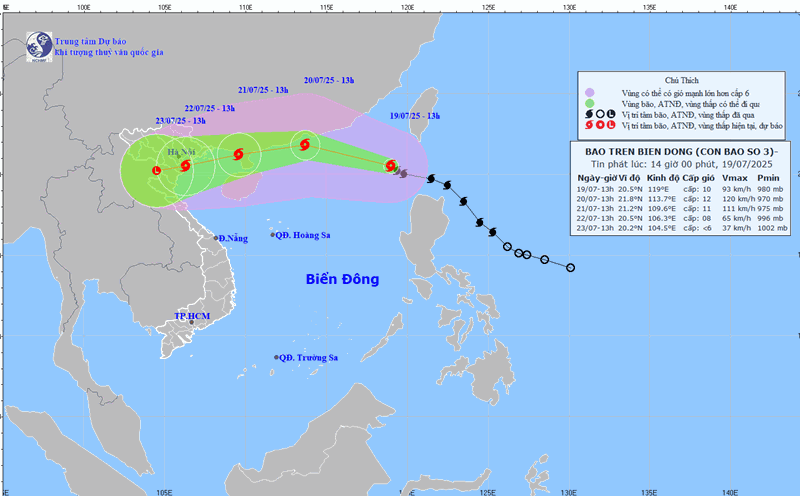Click the red storm icon nearest Hà Nội
Image resolution: width=800 pixels, height=496 pixels.
click(x=186, y=165)
